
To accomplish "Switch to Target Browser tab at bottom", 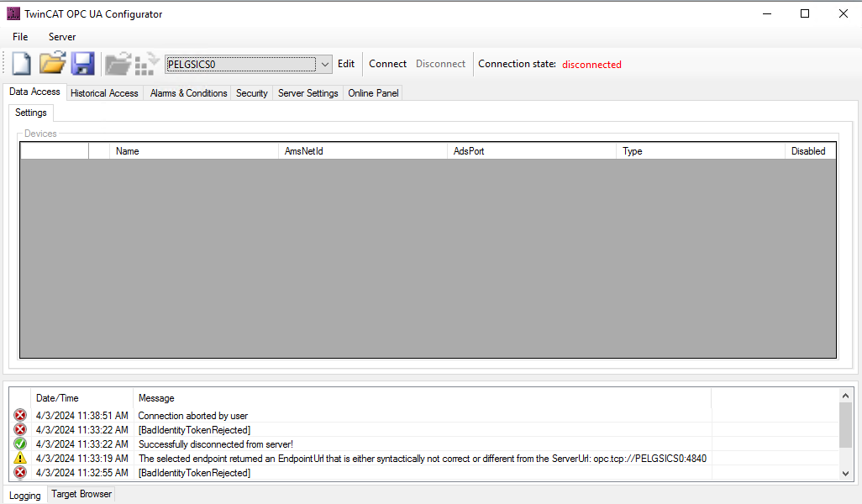I will pos(81,495).
